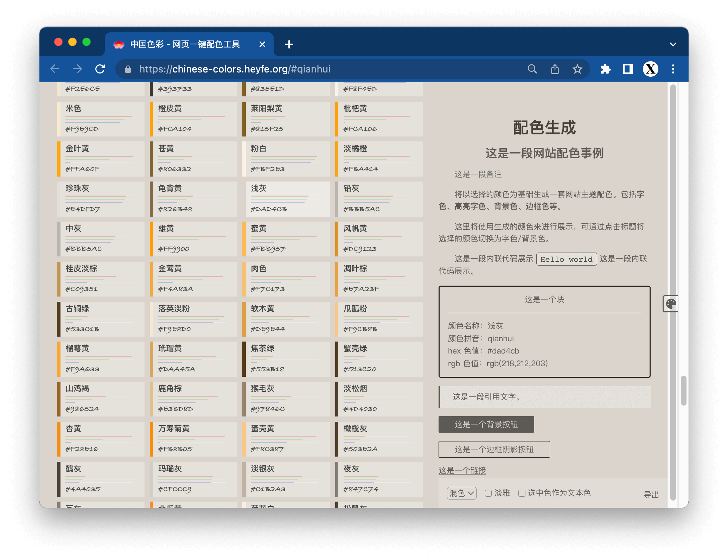The width and height of the screenshot is (728, 560).
Task: Choose the 金叶黄 color card
Action: point(101,159)
